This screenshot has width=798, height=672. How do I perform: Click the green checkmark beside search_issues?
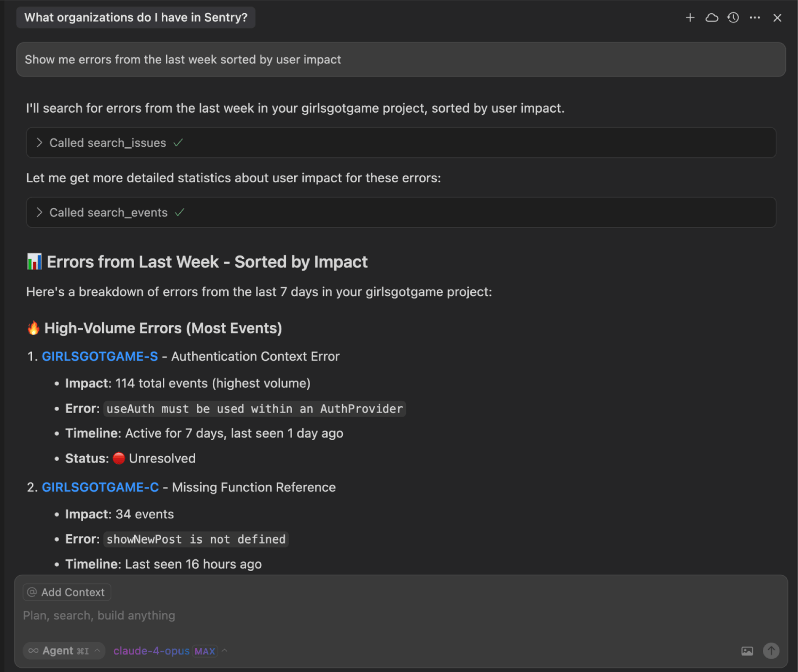pos(178,142)
